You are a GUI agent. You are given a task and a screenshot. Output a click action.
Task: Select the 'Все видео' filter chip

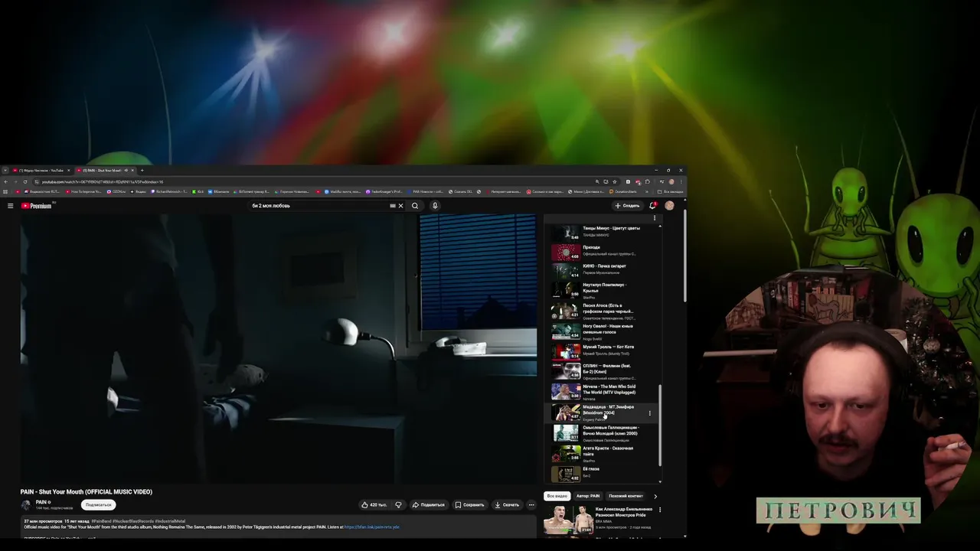557,496
